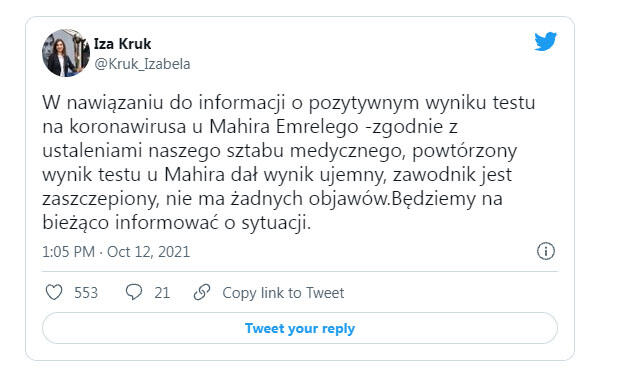Image resolution: width=627 pixels, height=385 pixels.
Task: Click the word zaszczepiony in the tweet
Action: pyautogui.click(x=101, y=199)
